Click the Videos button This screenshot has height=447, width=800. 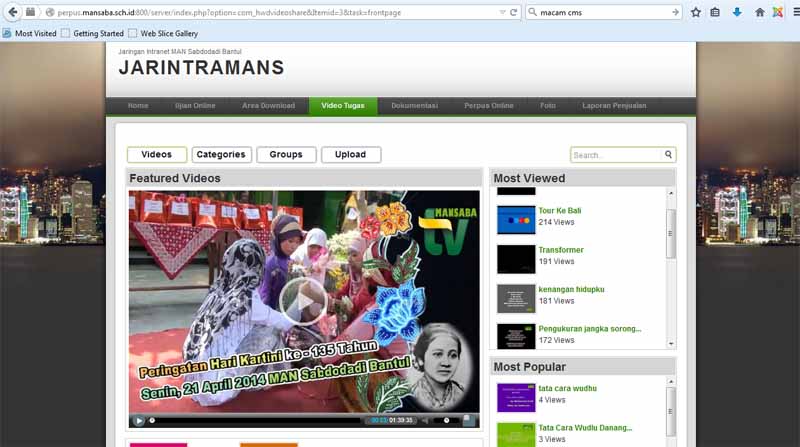(x=157, y=155)
